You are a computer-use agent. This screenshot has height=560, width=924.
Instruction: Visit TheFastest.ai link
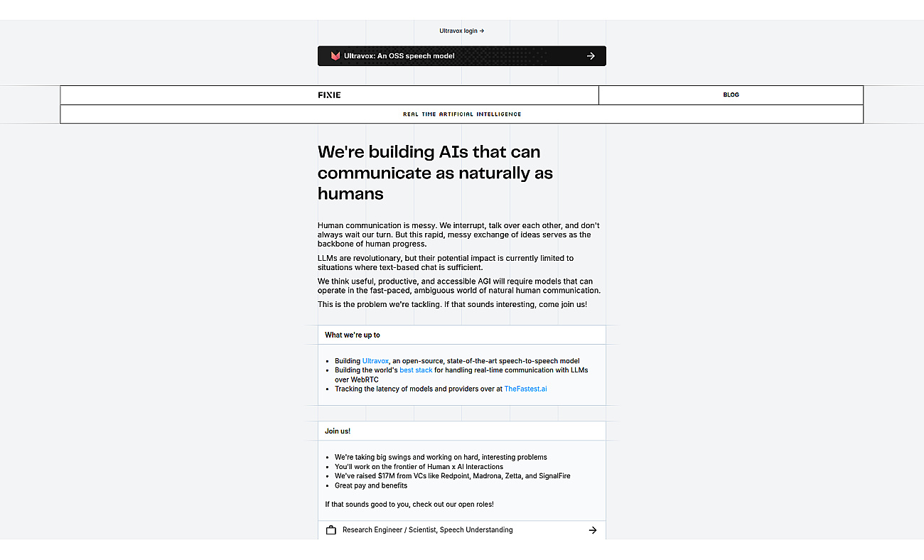(525, 389)
